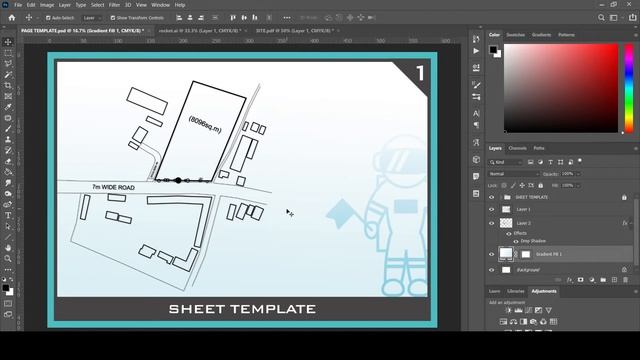The height and width of the screenshot is (360, 640).
Task: Create a new layer icon
Action: (x=614, y=280)
